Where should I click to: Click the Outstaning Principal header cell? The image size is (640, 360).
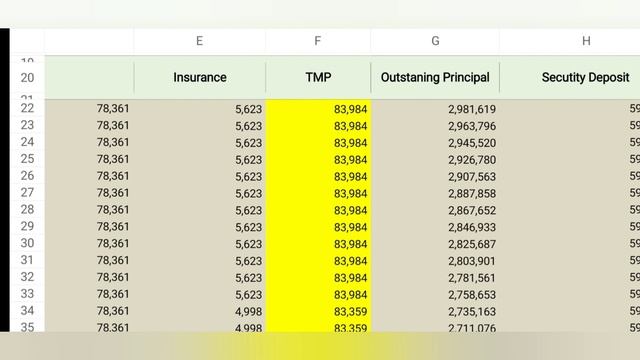pos(435,78)
